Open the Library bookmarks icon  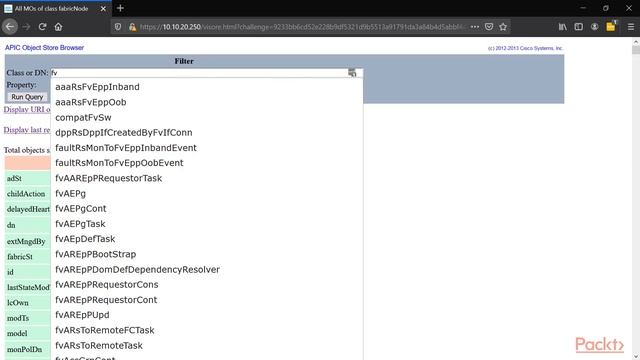click(x=562, y=27)
